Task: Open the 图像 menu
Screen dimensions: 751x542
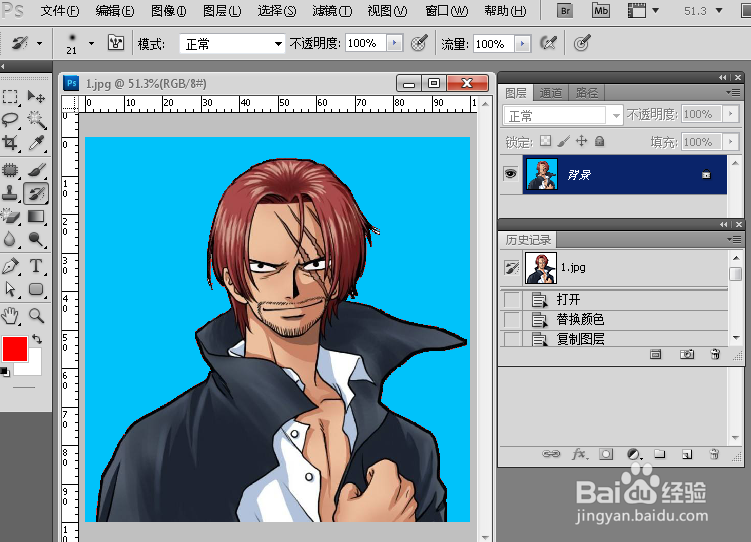Action: (x=168, y=11)
